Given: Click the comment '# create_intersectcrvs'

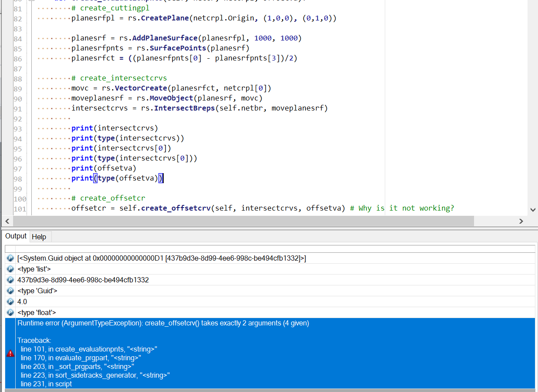Looking at the screenshot, I should (119, 78).
